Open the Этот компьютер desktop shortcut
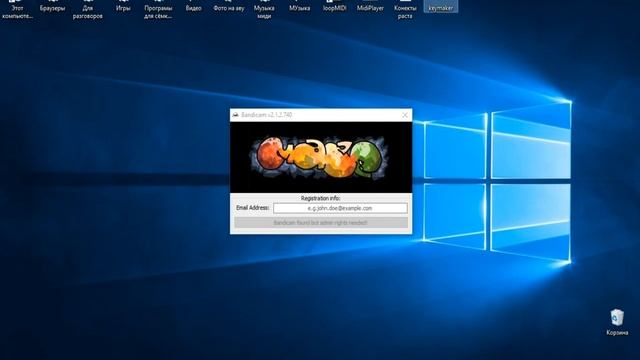Viewport: 640px width, 360px height. point(17,10)
